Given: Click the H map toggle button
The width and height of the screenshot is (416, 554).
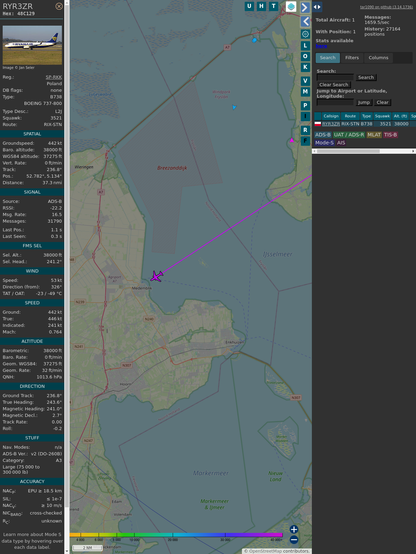Looking at the screenshot, I should click(x=261, y=6).
